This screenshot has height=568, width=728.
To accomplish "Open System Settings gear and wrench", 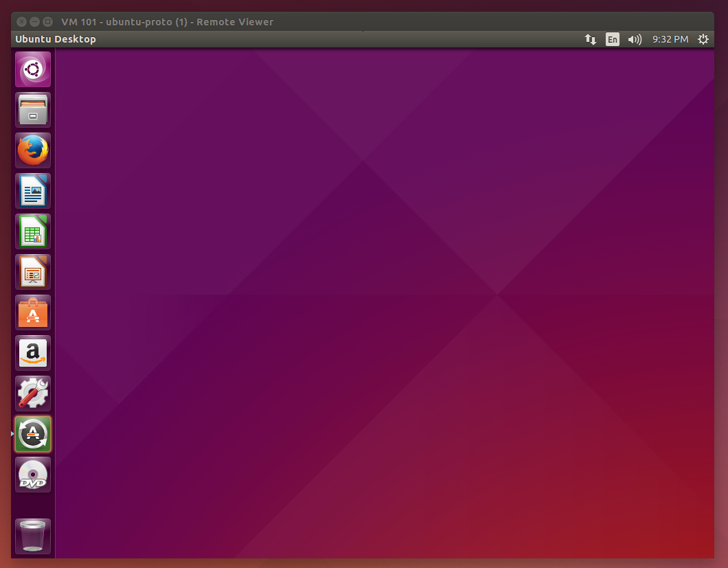I will pyautogui.click(x=33, y=394).
